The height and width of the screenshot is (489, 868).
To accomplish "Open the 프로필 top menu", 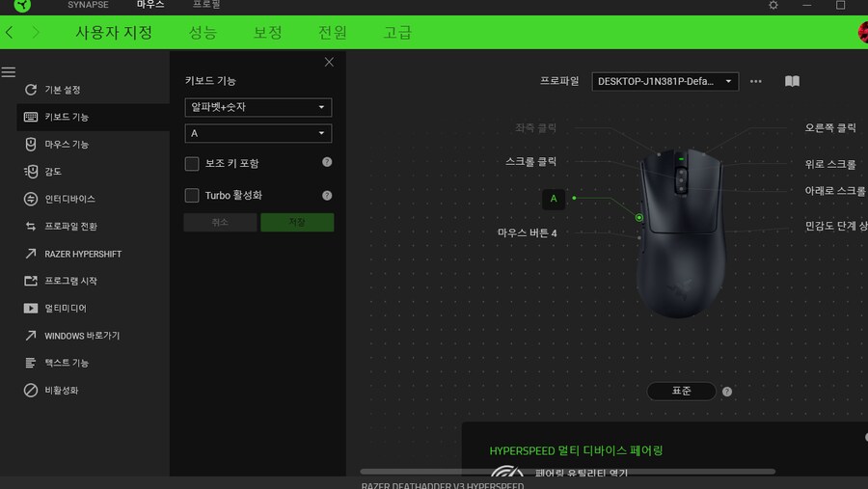I will [206, 5].
